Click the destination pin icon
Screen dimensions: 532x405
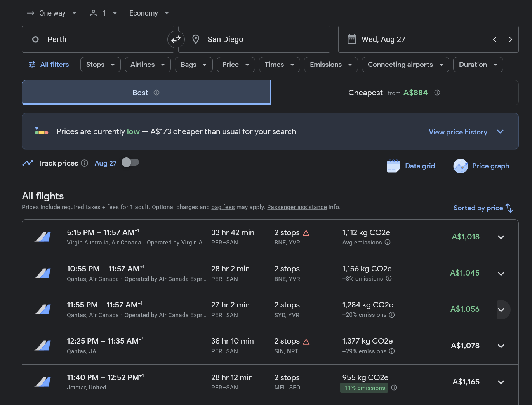coord(196,39)
